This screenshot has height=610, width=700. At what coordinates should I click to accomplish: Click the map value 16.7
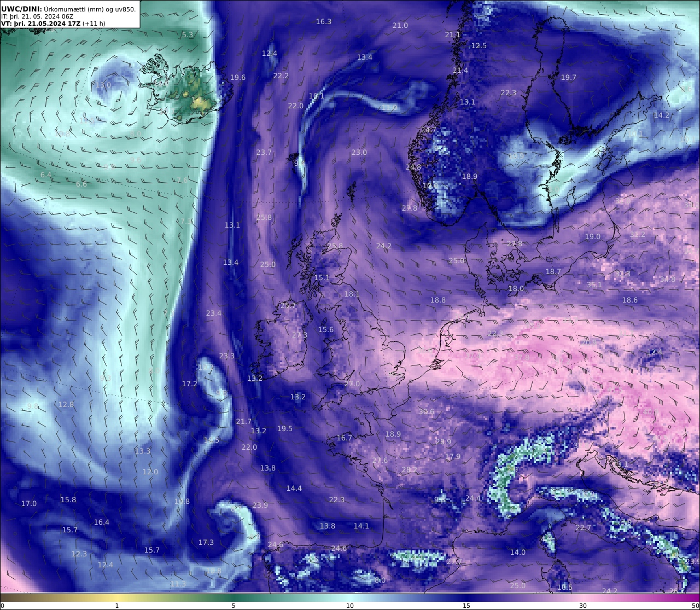[345, 438]
